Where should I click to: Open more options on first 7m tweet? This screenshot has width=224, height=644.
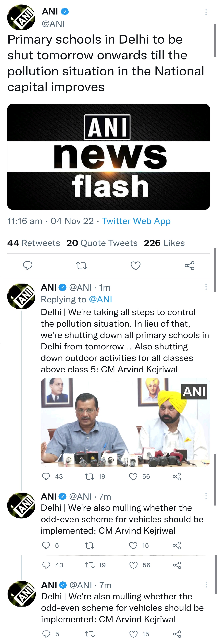206,496
